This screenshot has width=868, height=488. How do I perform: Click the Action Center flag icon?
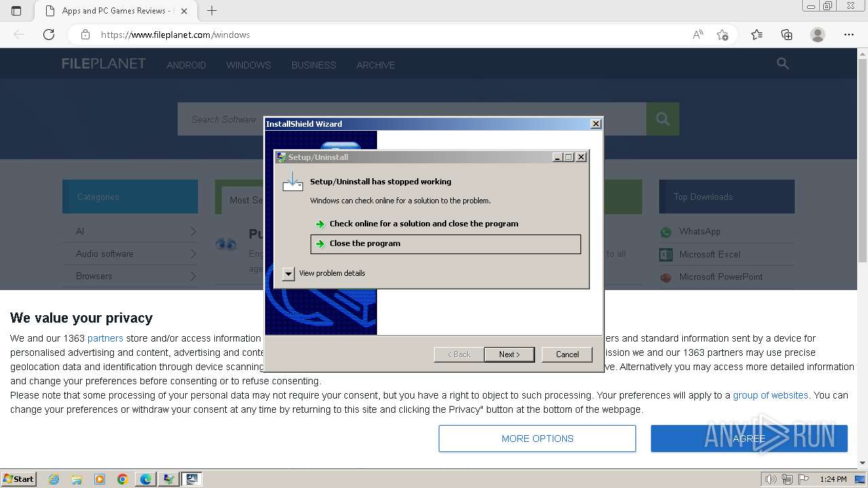pyautogui.click(x=804, y=479)
